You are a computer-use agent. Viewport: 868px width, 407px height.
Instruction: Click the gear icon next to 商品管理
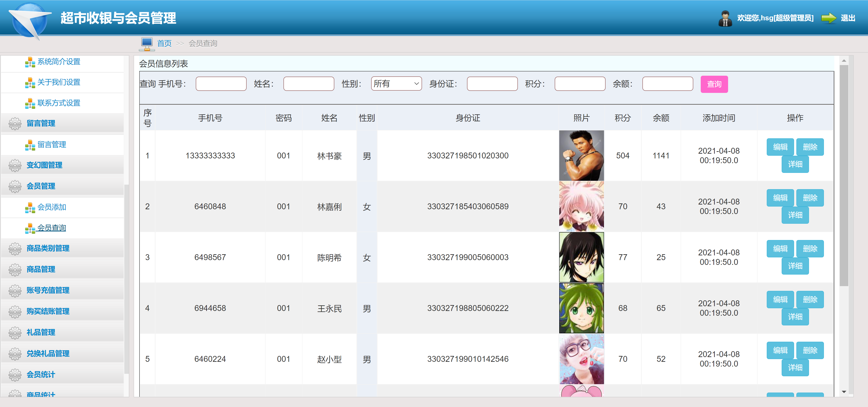pos(15,270)
